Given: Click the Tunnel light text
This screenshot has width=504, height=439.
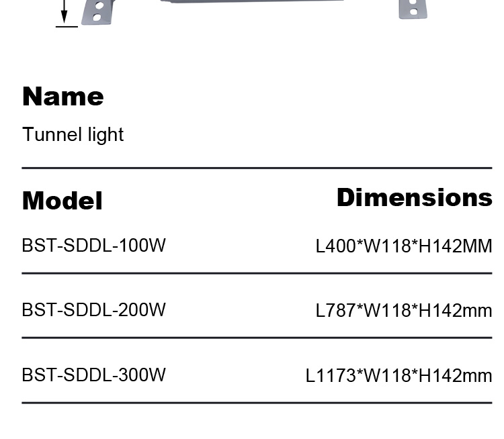Looking at the screenshot, I should (x=73, y=134).
